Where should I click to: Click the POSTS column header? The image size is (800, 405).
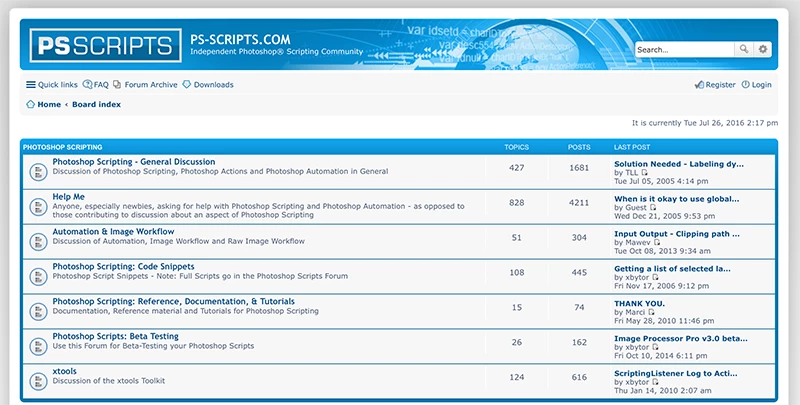tap(579, 147)
